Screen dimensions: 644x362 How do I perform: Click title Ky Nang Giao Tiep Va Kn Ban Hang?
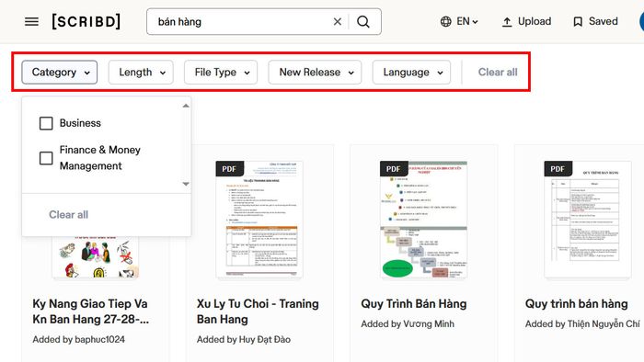pos(91,311)
